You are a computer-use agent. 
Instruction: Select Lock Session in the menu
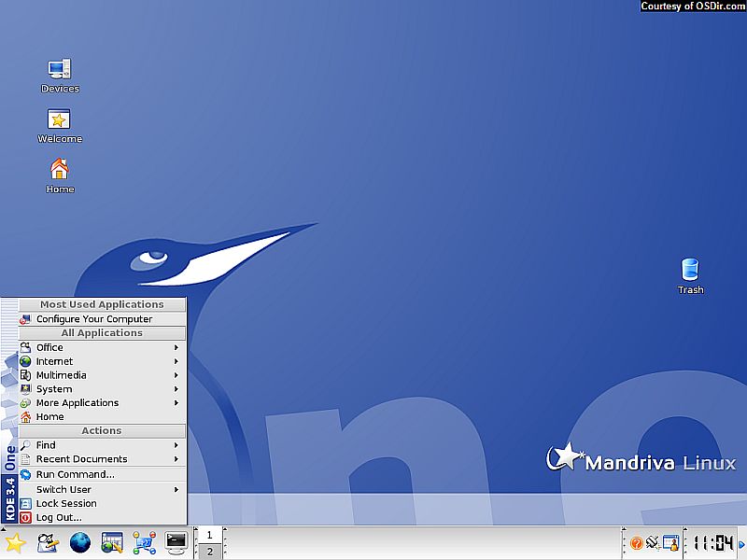[x=102, y=503]
